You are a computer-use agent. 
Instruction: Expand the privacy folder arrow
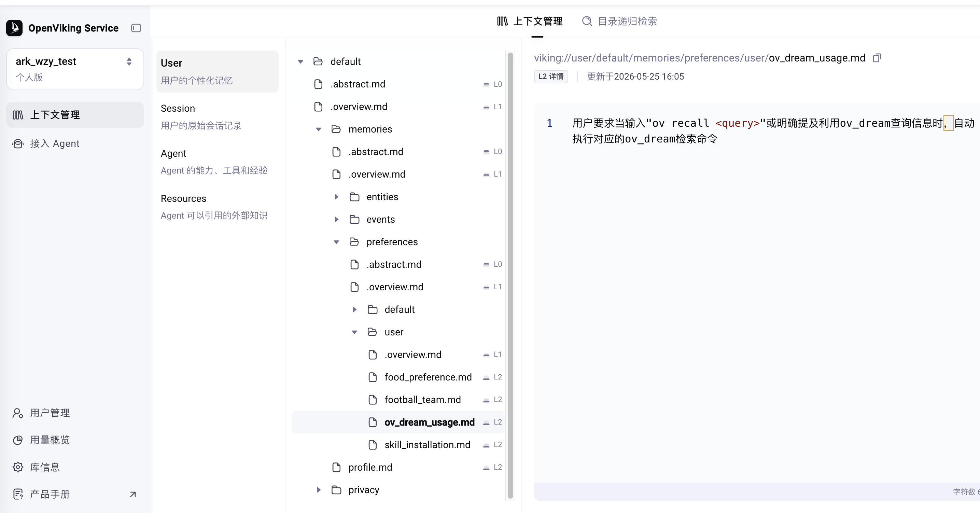pos(319,490)
